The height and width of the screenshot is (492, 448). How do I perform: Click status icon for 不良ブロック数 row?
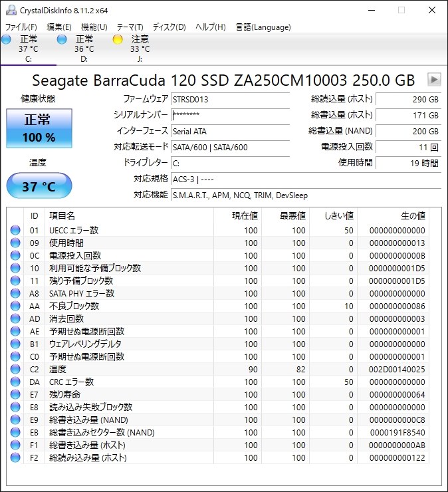pos(15,306)
